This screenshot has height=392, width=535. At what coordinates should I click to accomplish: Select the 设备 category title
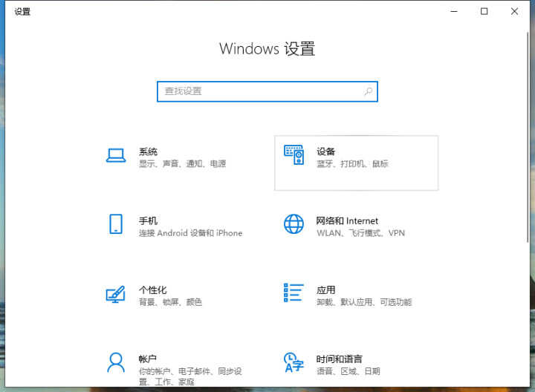(325, 151)
